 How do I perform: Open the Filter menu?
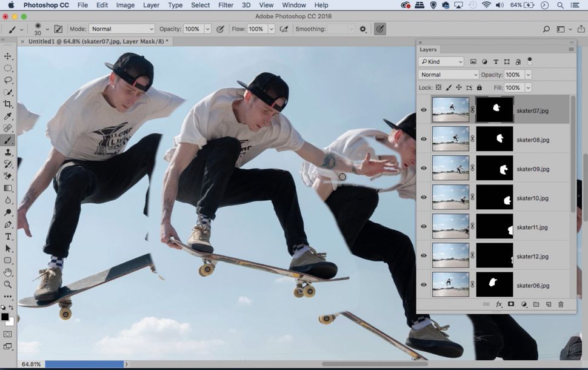[226, 5]
